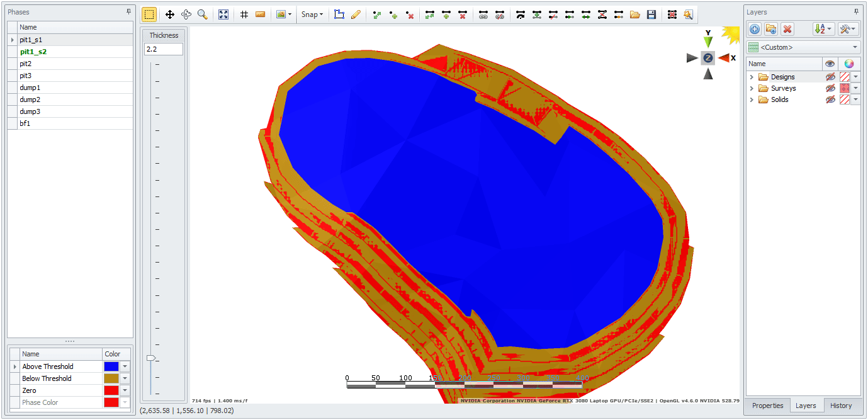Toggle visibility of the Solids layer
The height and width of the screenshot is (420, 868).
[x=830, y=99]
